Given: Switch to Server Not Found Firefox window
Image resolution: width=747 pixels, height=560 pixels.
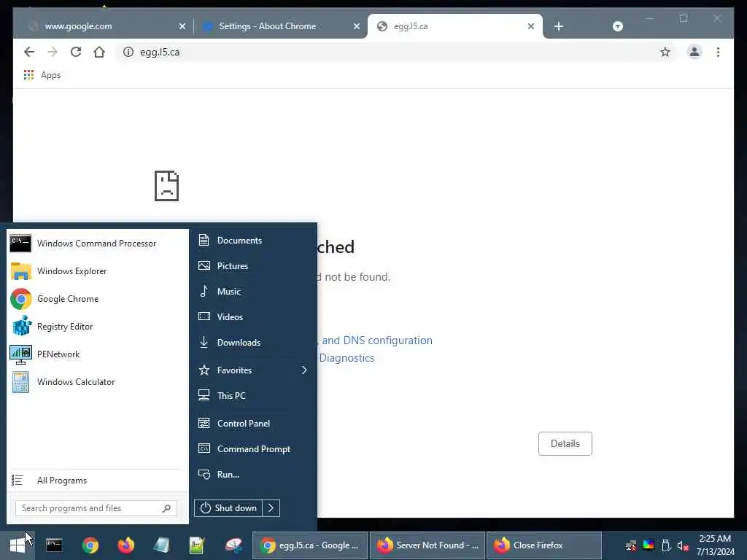Looking at the screenshot, I should pyautogui.click(x=427, y=545).
